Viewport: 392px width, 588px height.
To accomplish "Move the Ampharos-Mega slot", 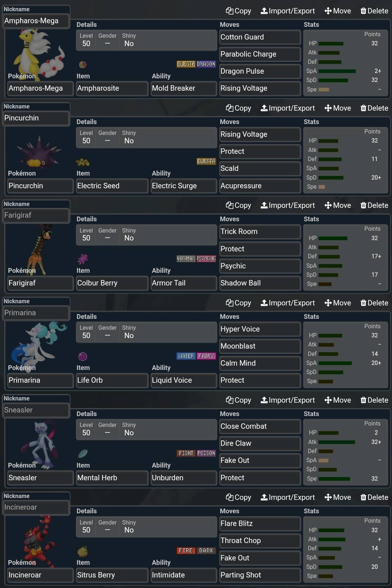I will pos(338,11).
